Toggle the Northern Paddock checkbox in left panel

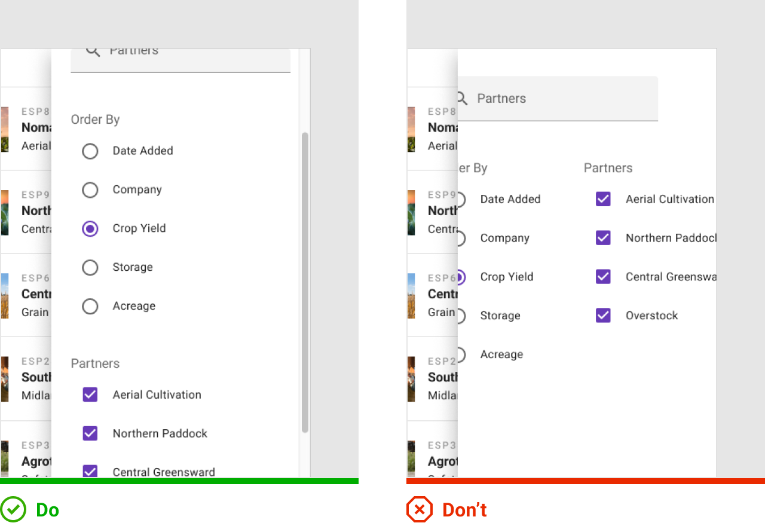[x=90, y=433]
